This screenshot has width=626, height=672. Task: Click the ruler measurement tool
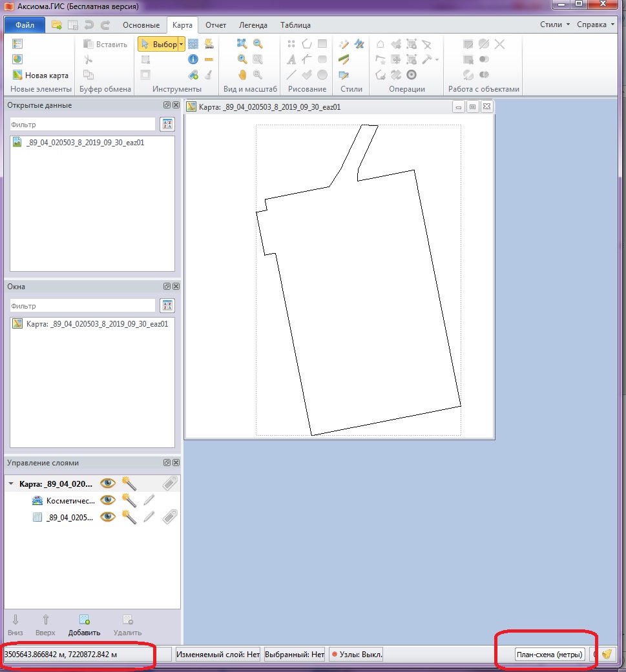tap(209, 59)
